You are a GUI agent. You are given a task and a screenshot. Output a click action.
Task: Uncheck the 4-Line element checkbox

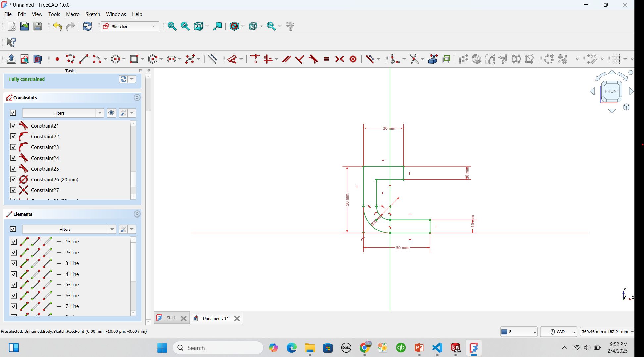(14, 274)
